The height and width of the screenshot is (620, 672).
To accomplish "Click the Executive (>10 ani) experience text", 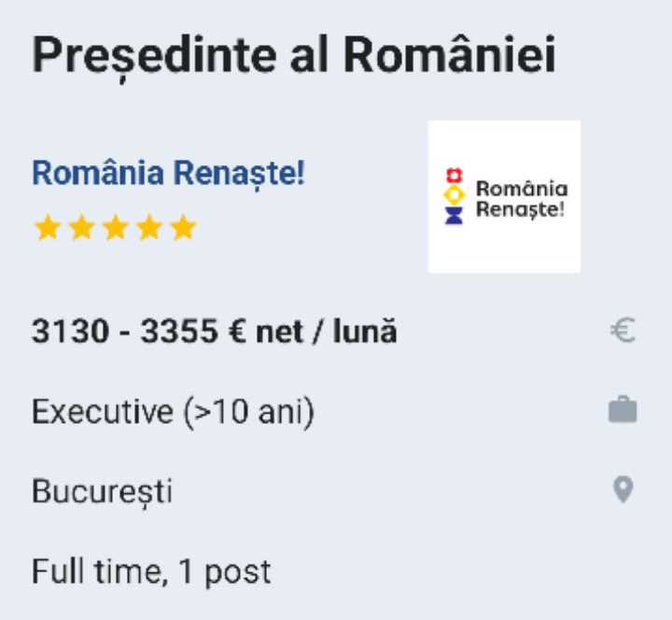I will pyautogui.click(x=173, y=411).
